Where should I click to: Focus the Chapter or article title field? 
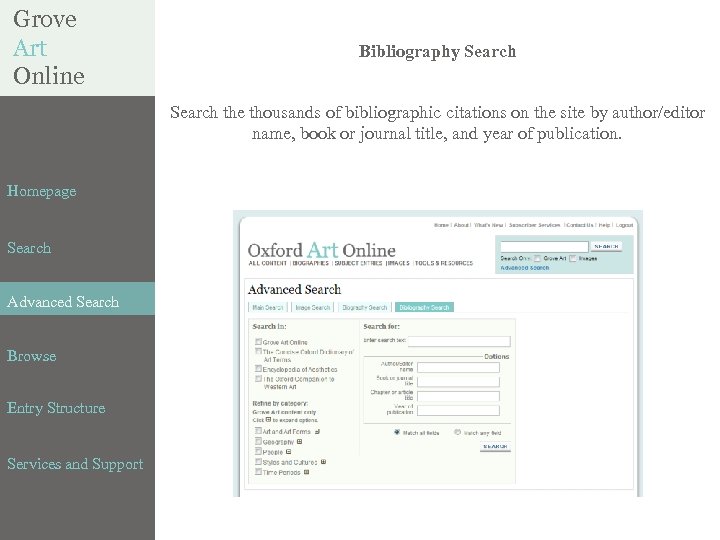click(x=458, y=396)
